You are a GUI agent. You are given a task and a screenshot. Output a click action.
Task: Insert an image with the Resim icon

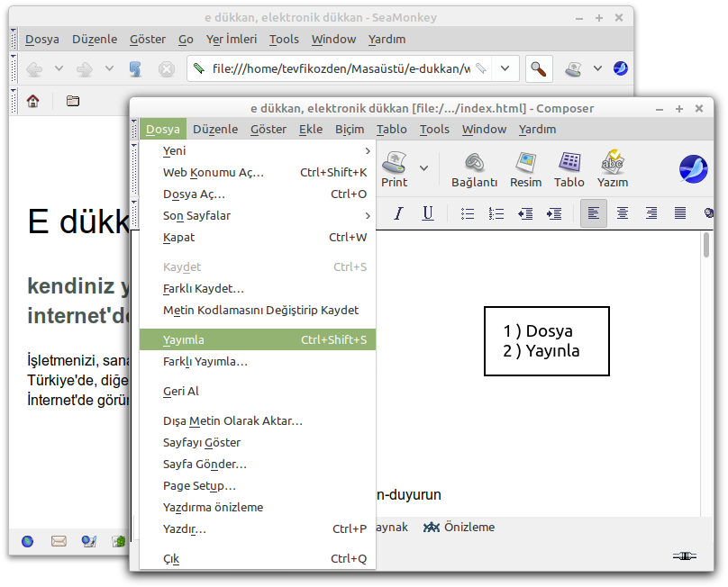pyautogui.click(x=525, y=168)
